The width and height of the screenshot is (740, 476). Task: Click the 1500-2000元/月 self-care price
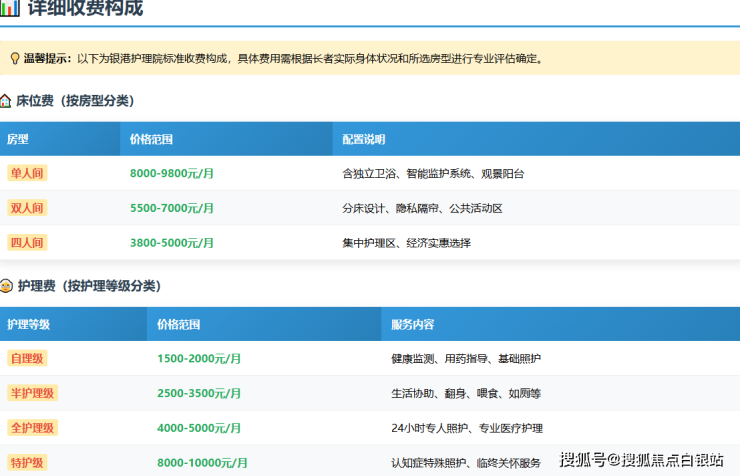(x=199, y=358)
